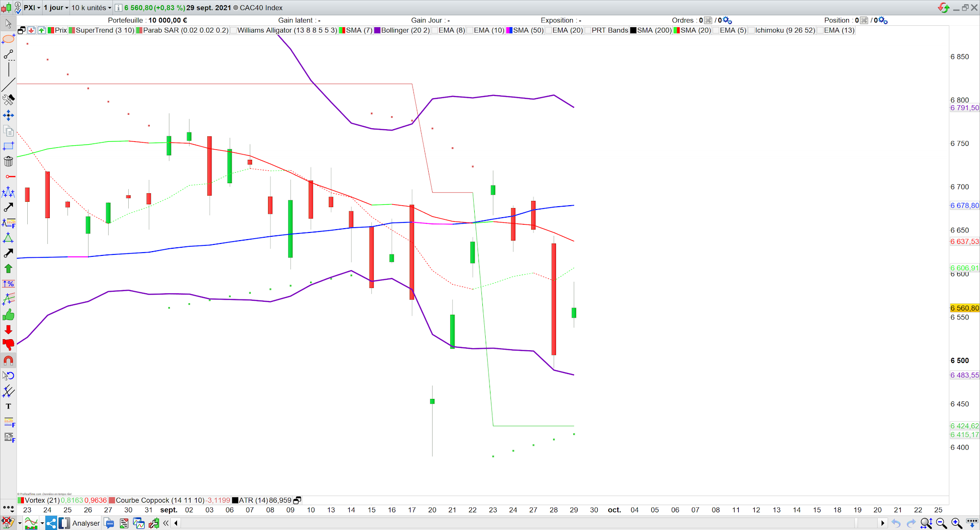This screenshot has width=980, height=530.
Task: Open the chat messages icon
Action: point(109,523)
